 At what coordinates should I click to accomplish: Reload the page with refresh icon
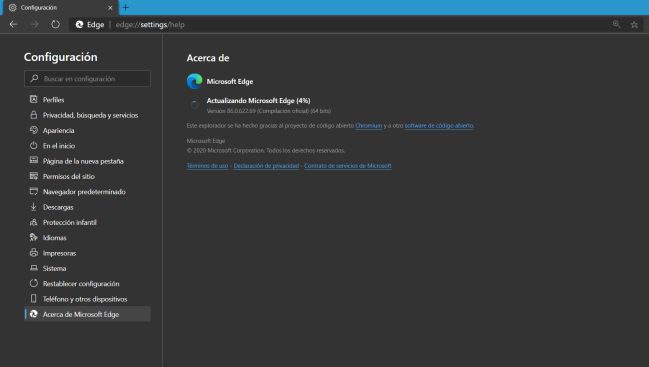pyautogui.click(x=55, y=24)
